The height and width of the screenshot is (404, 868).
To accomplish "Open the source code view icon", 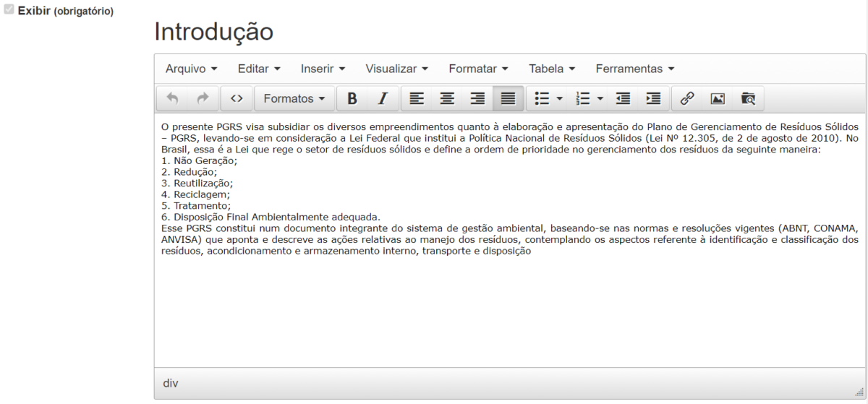I will click(x=237, y=98).
